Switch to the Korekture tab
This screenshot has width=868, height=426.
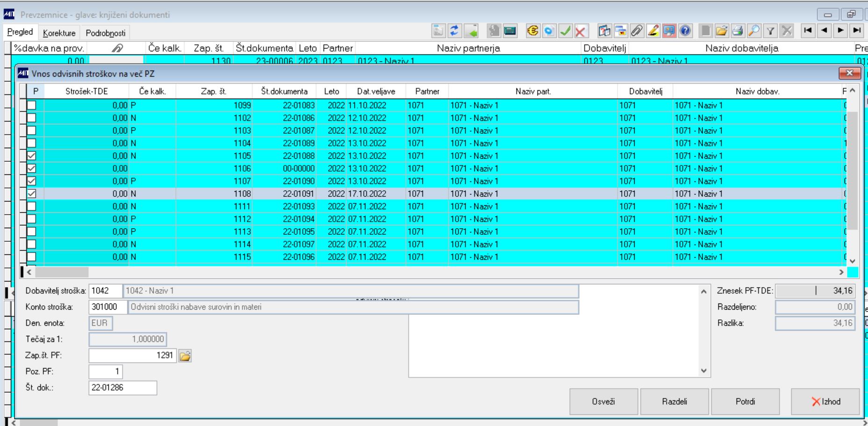pos(59,33)
